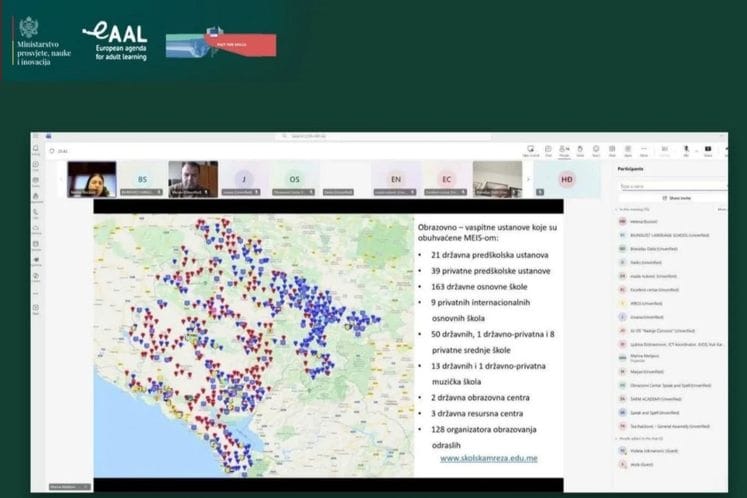Open the React emoji icon

(x=596, y=150)
